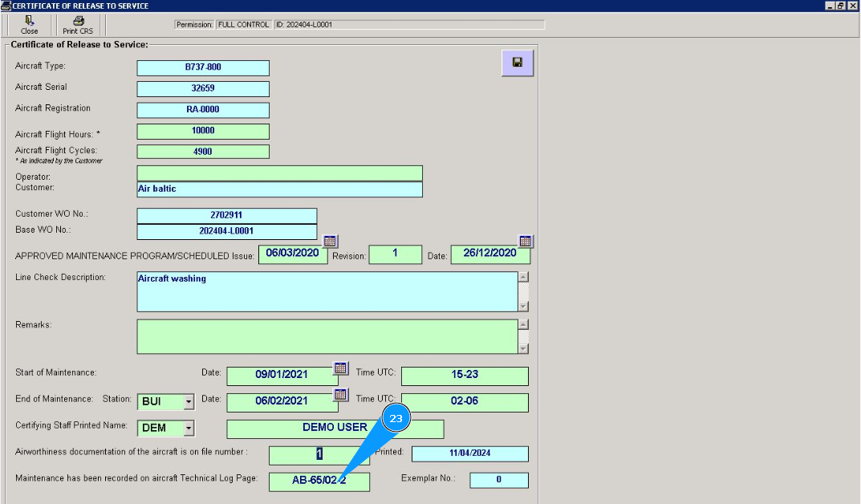
Task: Expand the Station BUI dropdown
Action: (x=189, y=401)
